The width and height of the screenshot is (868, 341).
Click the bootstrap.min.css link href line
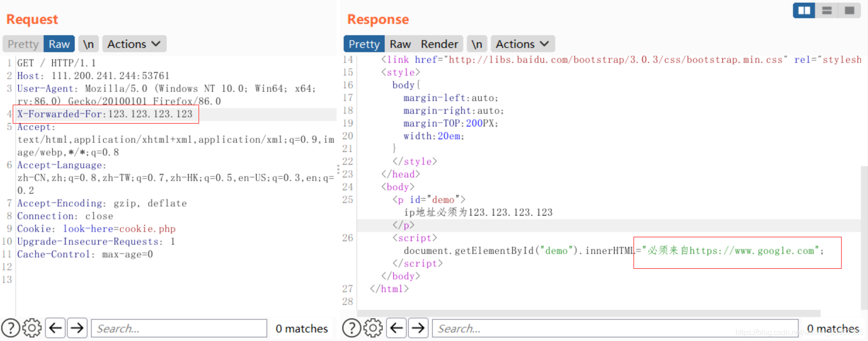(x=621, y=60)
